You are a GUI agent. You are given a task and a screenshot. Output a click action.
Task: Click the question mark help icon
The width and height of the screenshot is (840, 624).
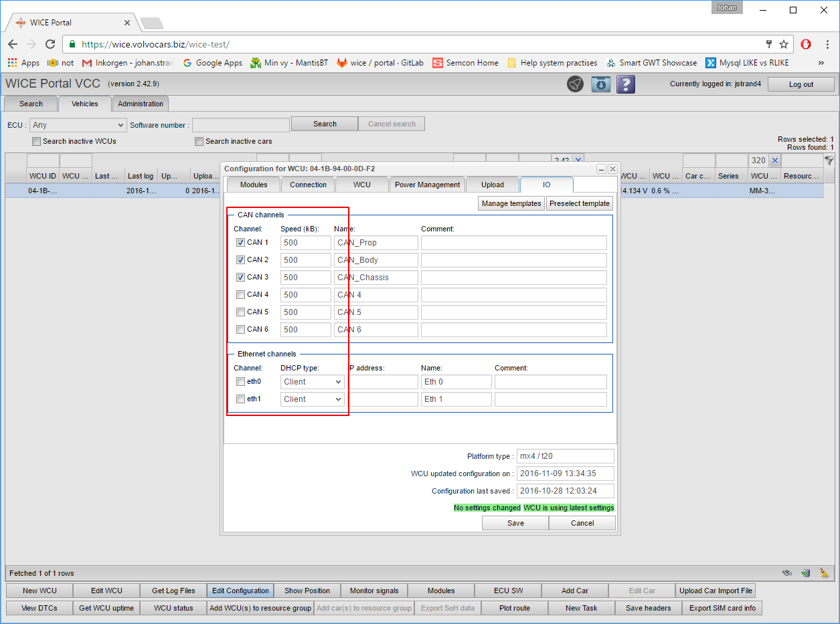coord(625,84)
